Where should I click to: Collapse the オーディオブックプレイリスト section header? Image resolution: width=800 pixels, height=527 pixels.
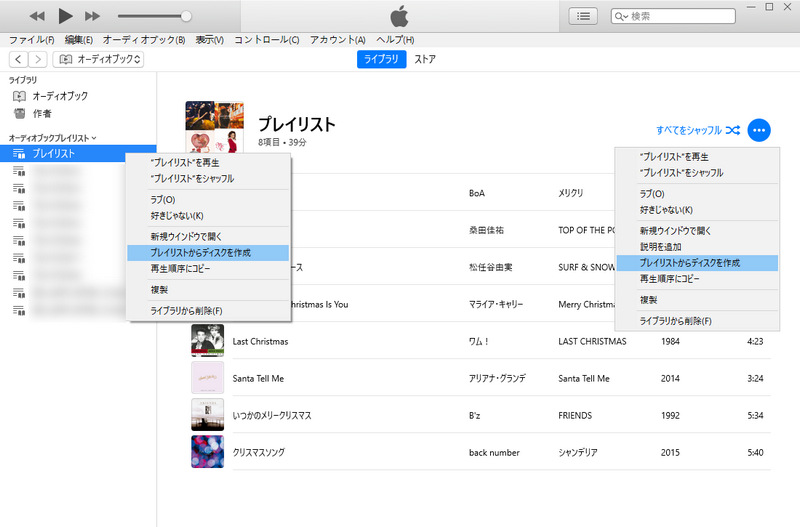[x=52, y=138]
